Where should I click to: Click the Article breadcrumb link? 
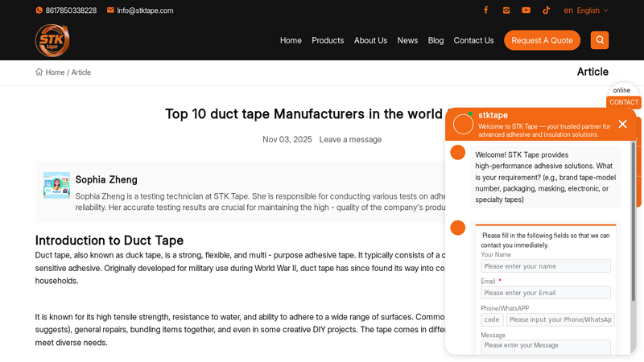tap(81, 72)
